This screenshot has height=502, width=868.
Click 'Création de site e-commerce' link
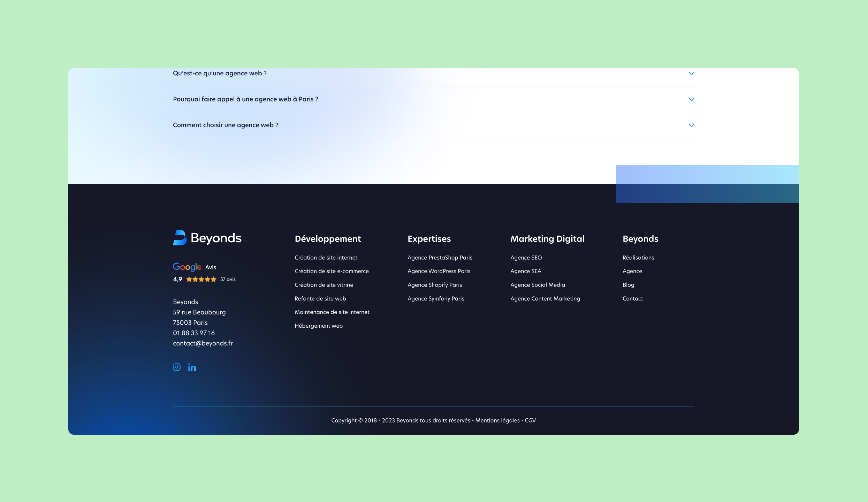[x=332, y=271]
